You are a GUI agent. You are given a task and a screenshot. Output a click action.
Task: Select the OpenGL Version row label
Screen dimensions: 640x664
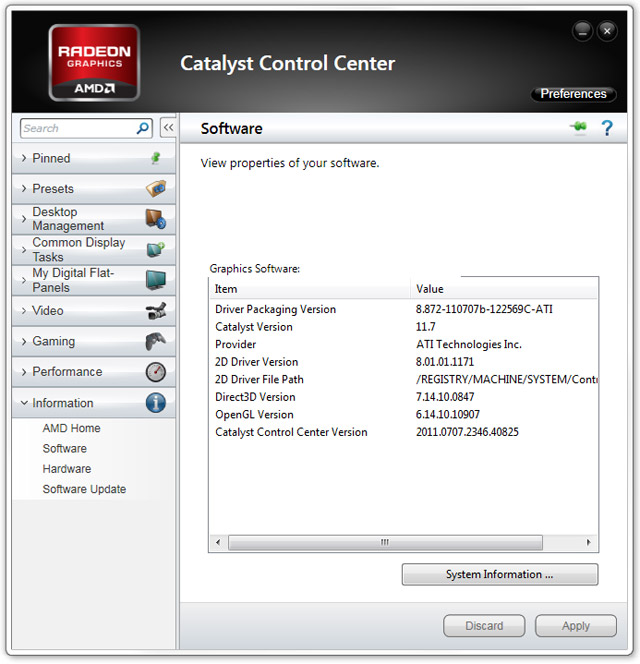[254, 415]
